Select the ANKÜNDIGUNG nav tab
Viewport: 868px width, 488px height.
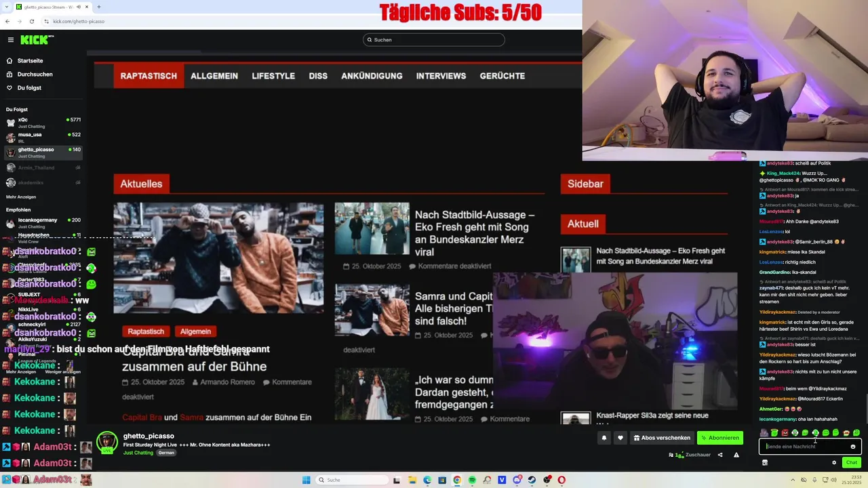(x=372, y=76)
